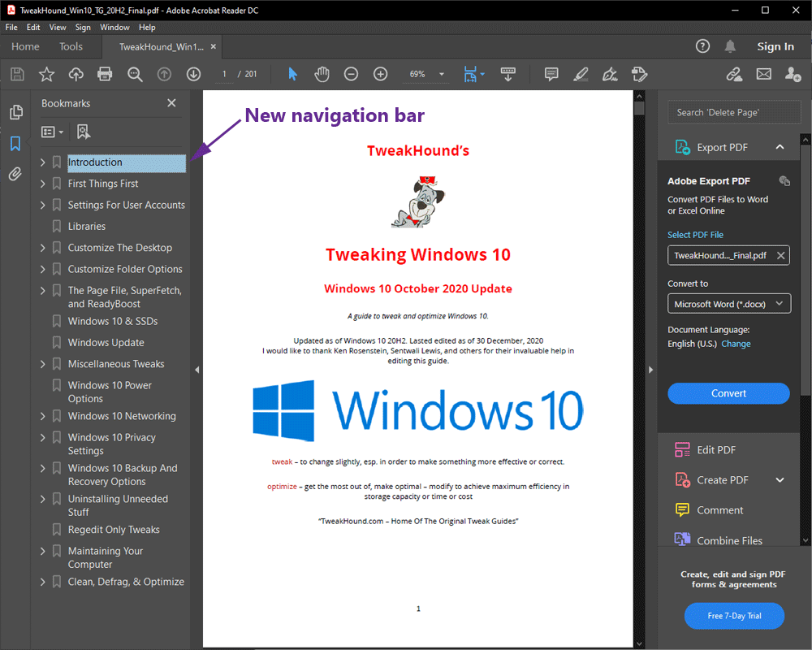Click the Zoom in plus icon
The width and height of the screenshot is (812, 650).
click(x=381, y=74)
